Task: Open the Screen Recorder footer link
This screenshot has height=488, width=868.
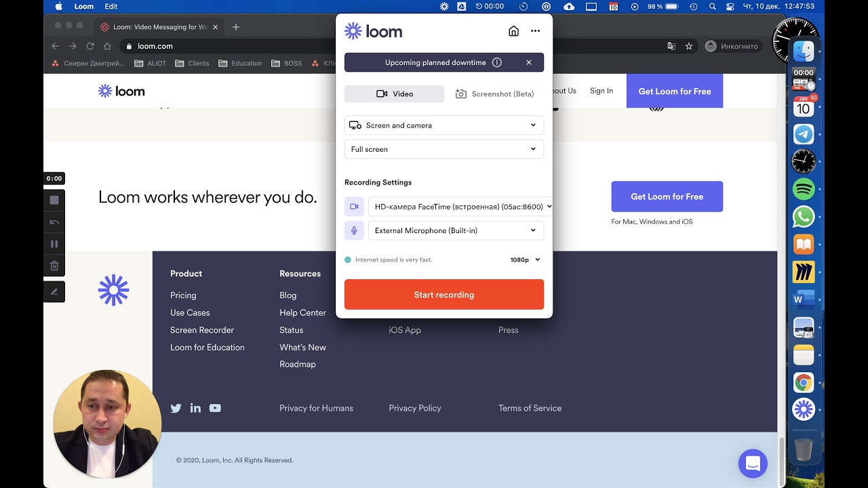Action: pyautogui.click(x=202, y=330)
